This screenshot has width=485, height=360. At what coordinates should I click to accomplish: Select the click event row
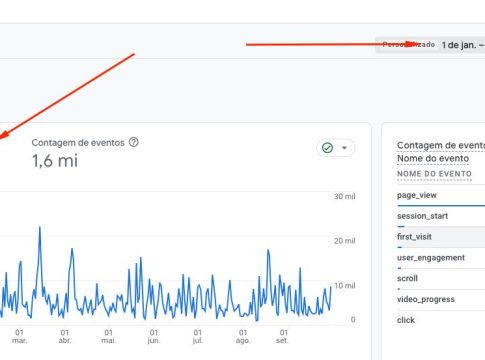[441, 320]
